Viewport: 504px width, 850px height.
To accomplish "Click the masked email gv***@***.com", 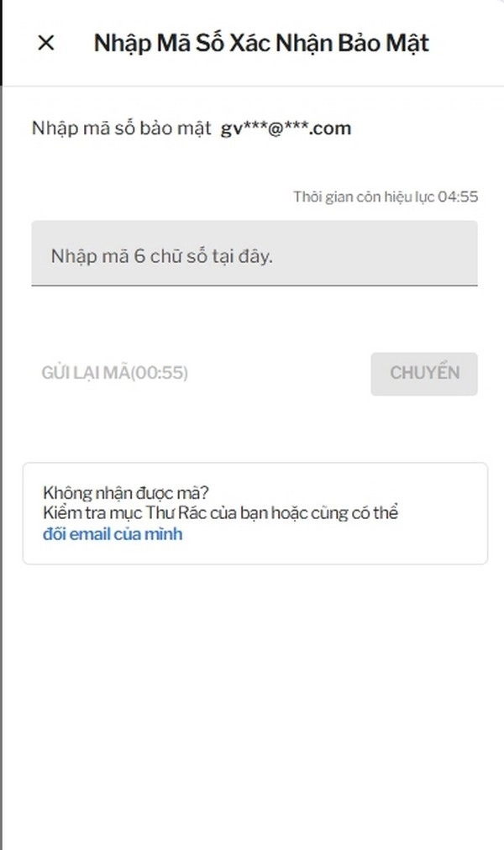I will pyautogui.click(x=286, y=129).
